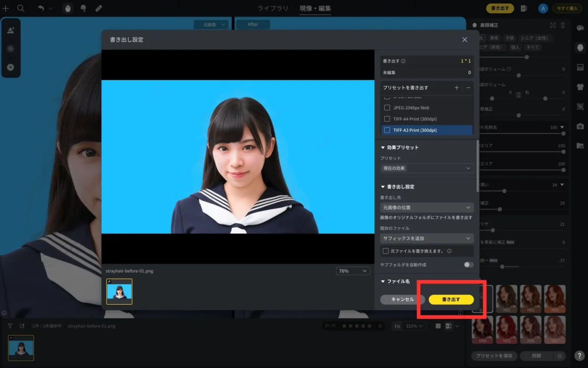Switch to ライブラリ tab
This screenshot has height=368, width=588.
coord(273,8)
